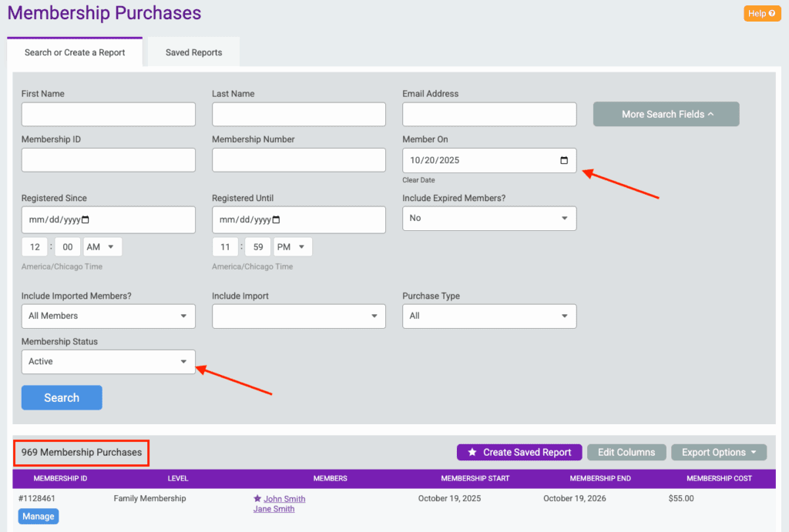The image size is (789, 532).
Task: Open the Member On calendar picker icon
Action: (563, 160)
